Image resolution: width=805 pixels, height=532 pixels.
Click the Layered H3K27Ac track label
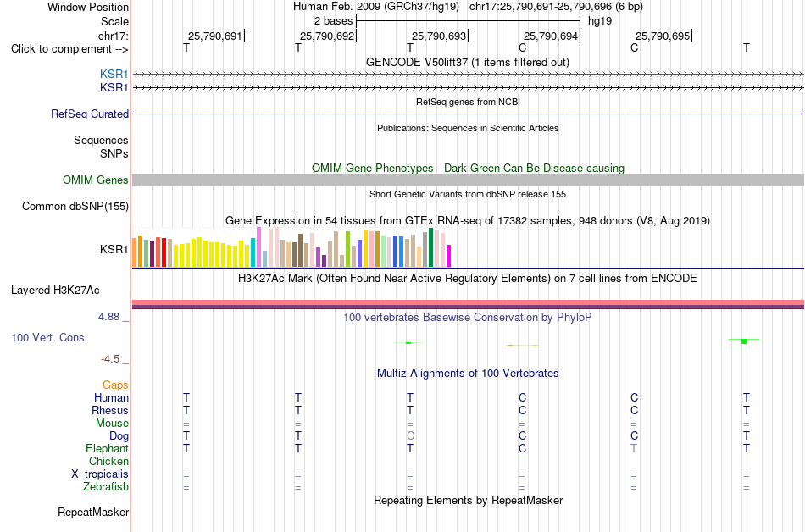55,291
